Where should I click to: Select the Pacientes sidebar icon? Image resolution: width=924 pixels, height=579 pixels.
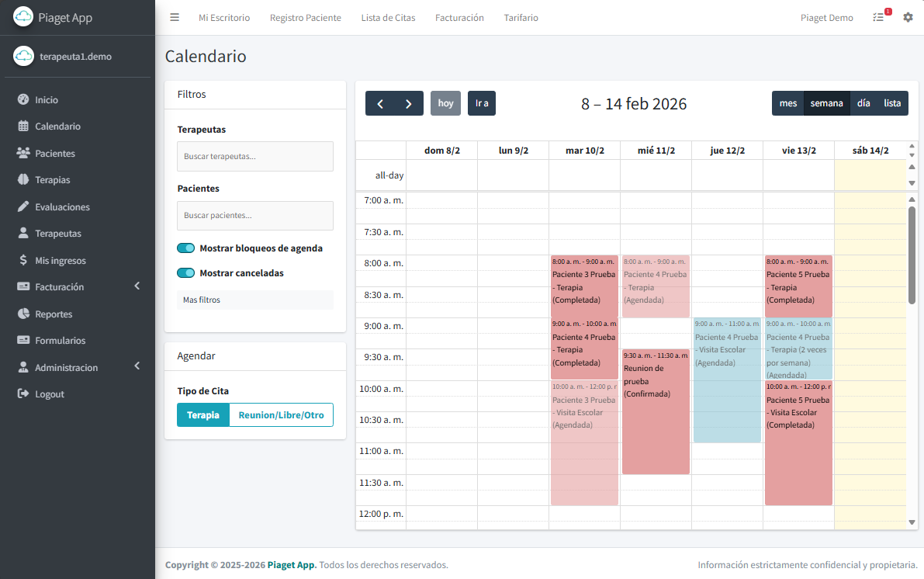point(24,153)
